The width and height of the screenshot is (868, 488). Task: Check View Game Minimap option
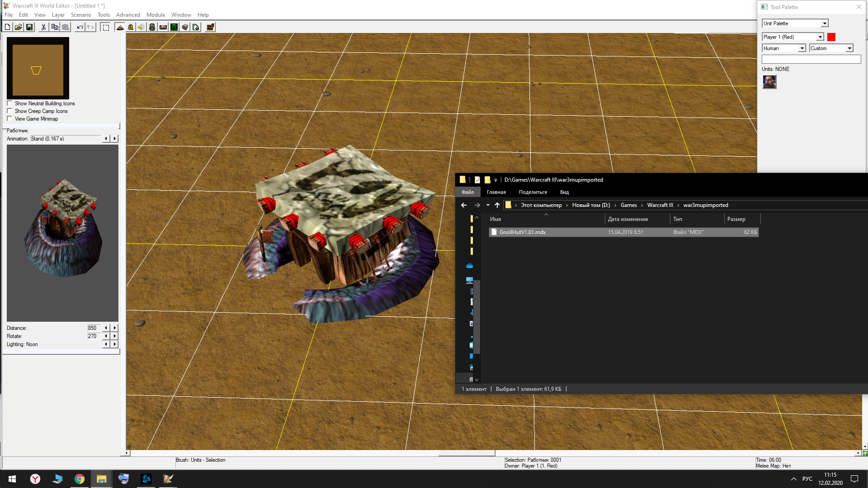9,119
